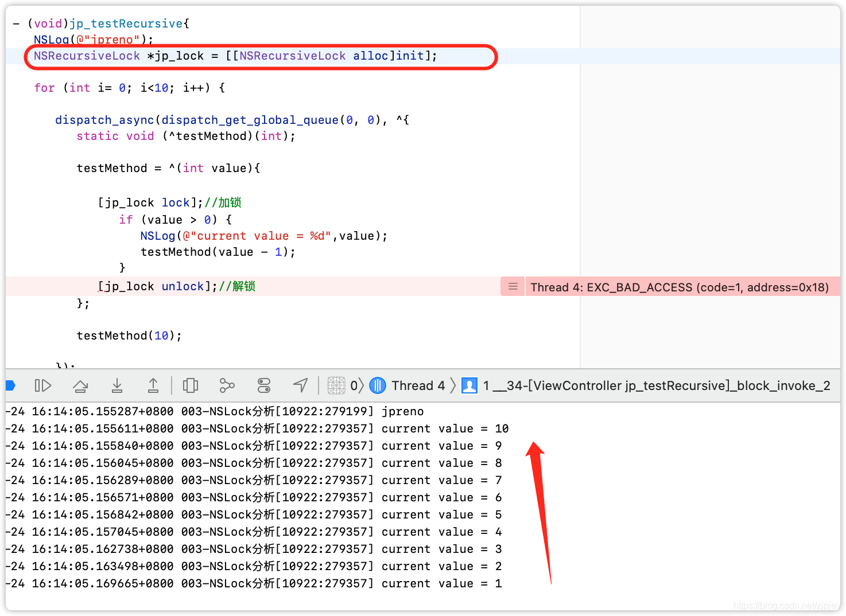The image size is (846, 616).
Task: Click console line 'current value = 3'
Action: pos(254,549)
